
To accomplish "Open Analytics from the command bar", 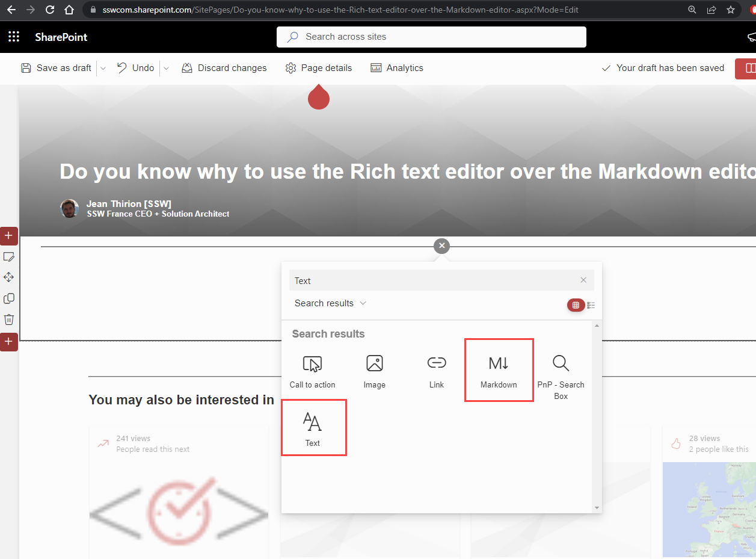I will [397, 68].
